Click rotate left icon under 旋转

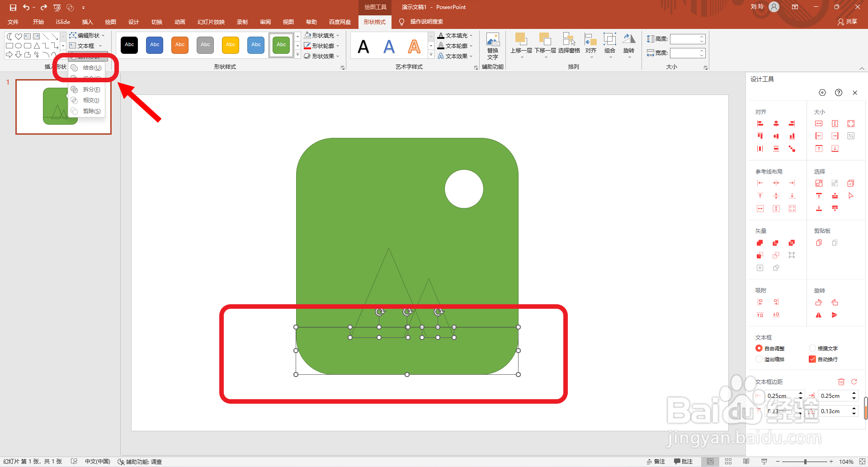pyautogui.click(x=819, y=302)
